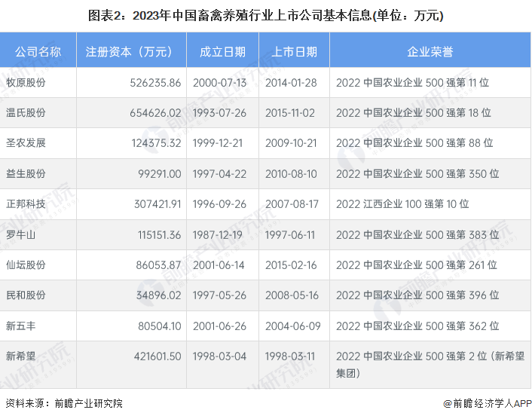Select the 企业荣誉 column header
The image size is (532, 419).
tap(430, 51)
